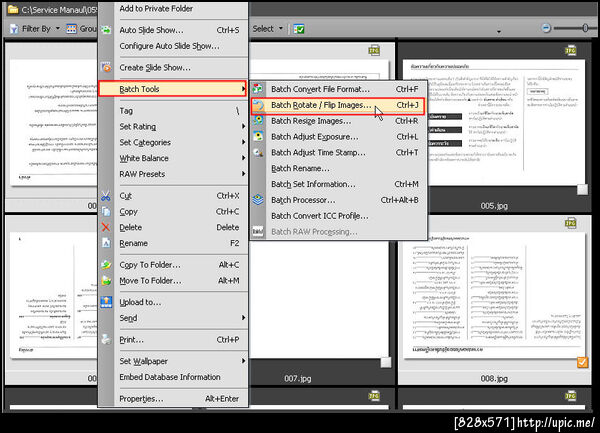Click the scissors Cut icon

click(x=106, y=196)
